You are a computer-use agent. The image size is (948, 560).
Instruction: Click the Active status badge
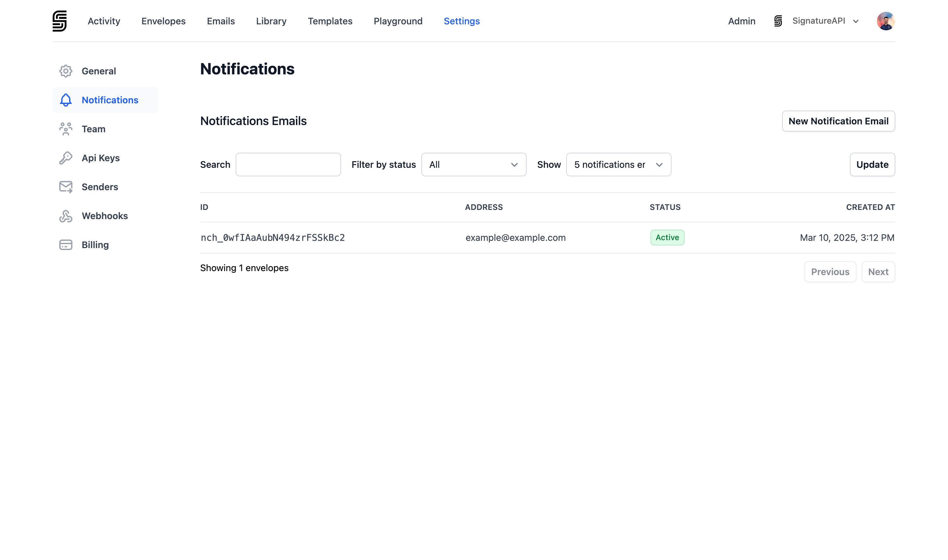667,237
